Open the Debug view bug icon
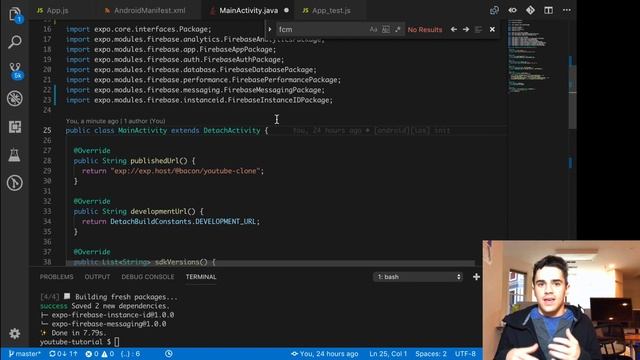The height and width of the screenshot is (360, 640). pos(15,98)
